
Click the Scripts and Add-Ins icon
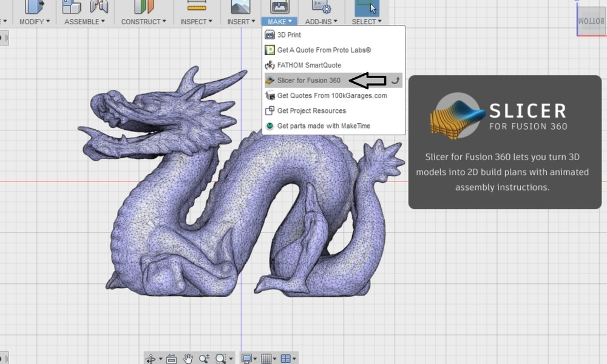(321, 7)
